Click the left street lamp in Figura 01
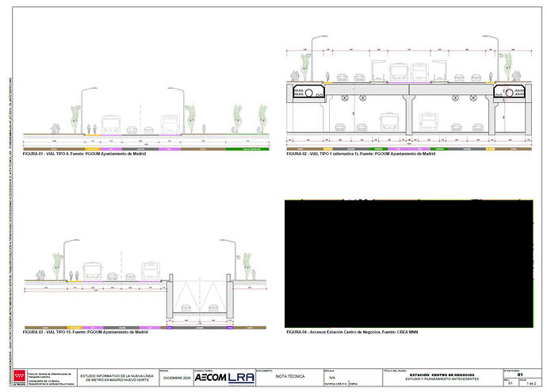Viewport: 547px width, 392px height. pyautogui.click(x=83, y=109)
